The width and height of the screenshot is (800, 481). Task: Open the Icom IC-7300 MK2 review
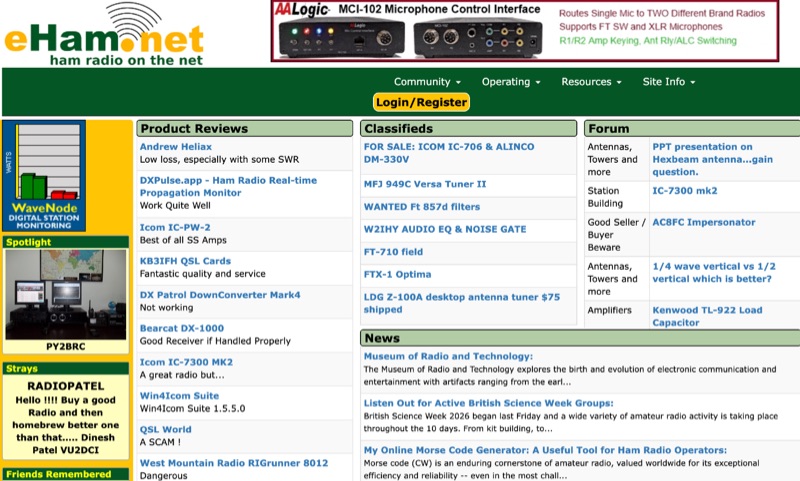click(x=186, y=362)
